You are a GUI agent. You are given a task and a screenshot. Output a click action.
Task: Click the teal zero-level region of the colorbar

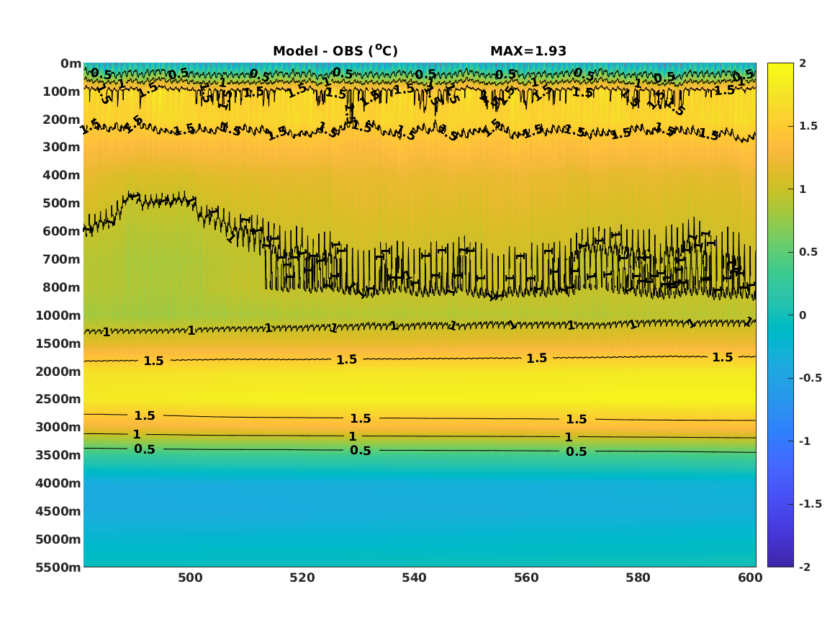click(780, 315)
